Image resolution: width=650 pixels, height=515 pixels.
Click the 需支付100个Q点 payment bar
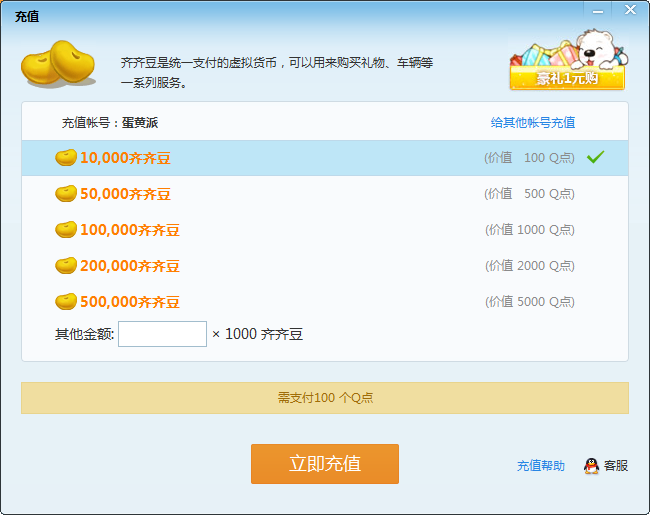pos(325,398)
